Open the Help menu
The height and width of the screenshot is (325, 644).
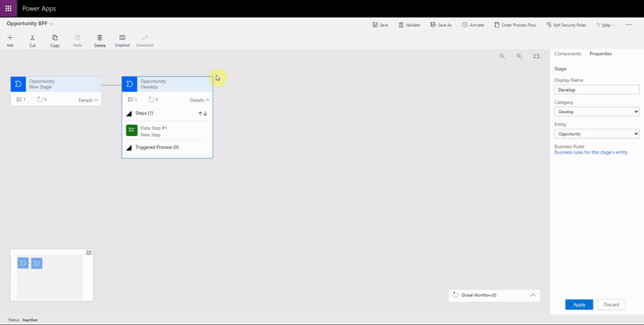coord(605,25)
